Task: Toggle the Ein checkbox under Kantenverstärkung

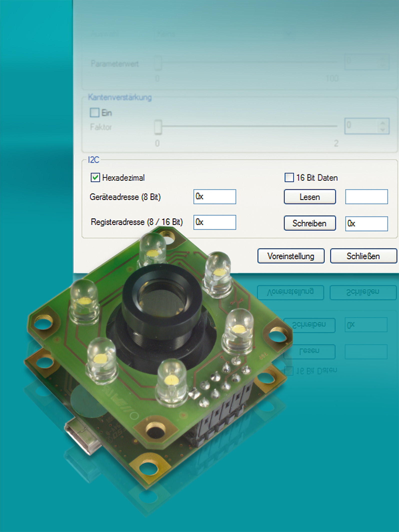Action: pyautogui.click(x=95, y=113)
